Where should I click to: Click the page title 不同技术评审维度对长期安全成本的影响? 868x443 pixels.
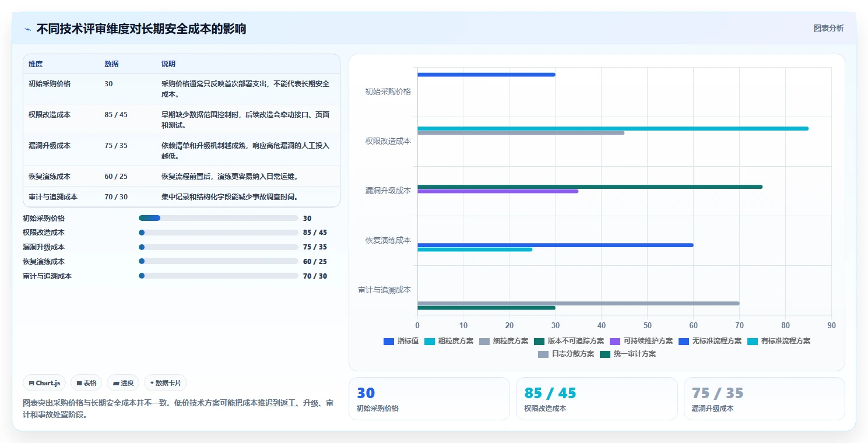tap(142, 29)
